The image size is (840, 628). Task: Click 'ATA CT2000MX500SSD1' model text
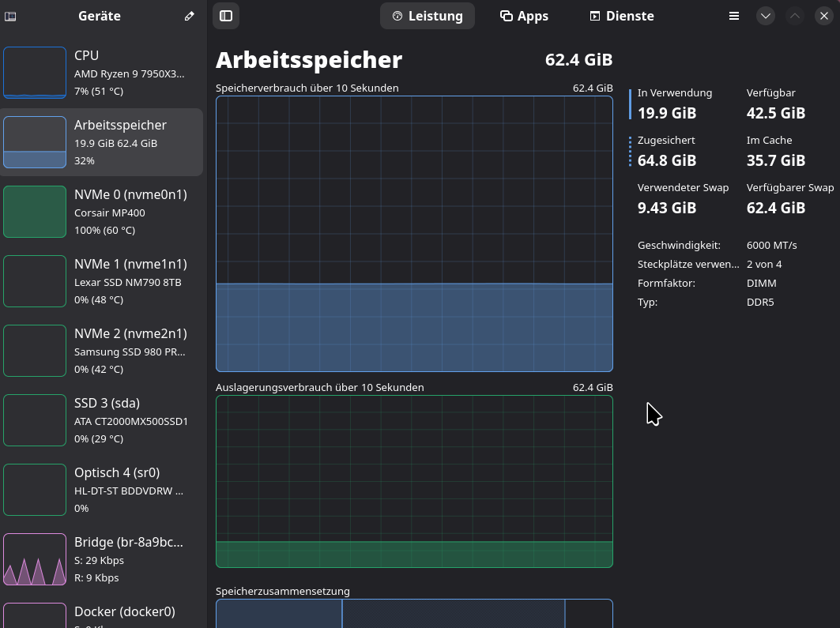click(x=131, y=421)
